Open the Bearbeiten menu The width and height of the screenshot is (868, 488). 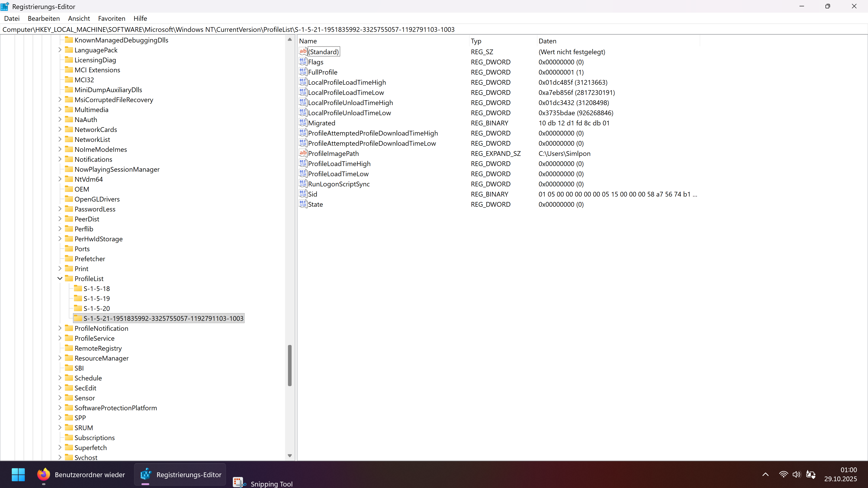pos(44,19)
